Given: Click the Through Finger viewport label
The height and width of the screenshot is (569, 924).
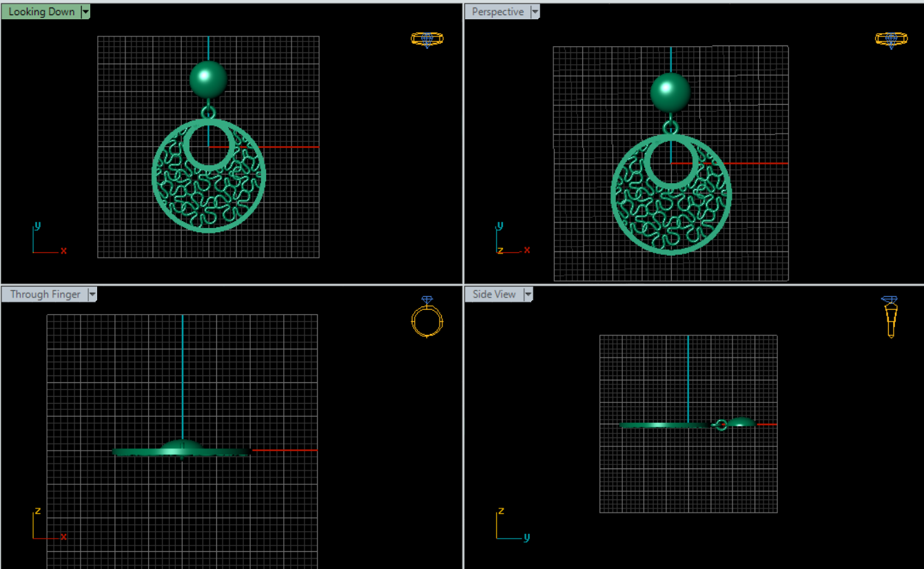Looking at the screenshot, I should coord(45,294).
